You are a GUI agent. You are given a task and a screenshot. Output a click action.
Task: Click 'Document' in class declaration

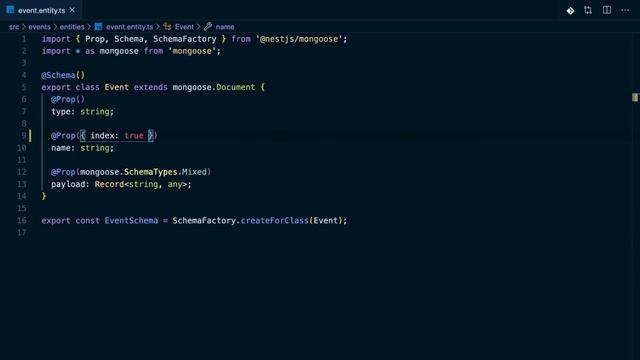pos(236,87)
